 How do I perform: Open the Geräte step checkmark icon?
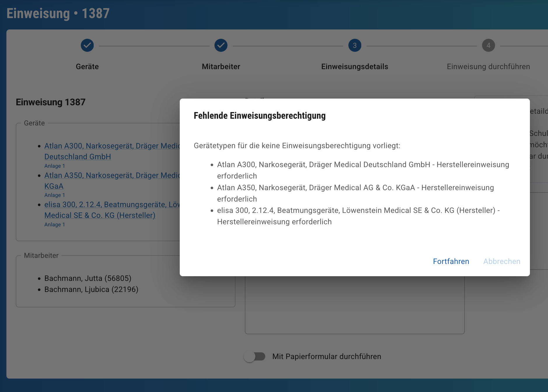pos(87,45)
